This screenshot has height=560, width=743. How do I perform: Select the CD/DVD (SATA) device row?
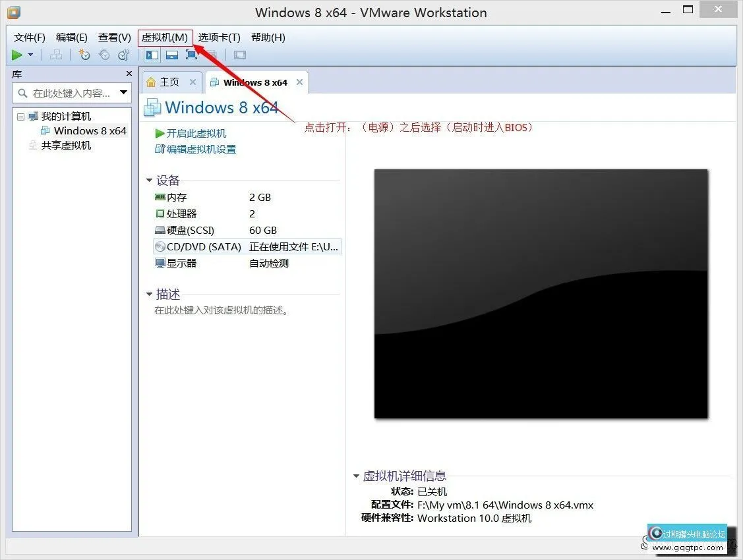247,247
